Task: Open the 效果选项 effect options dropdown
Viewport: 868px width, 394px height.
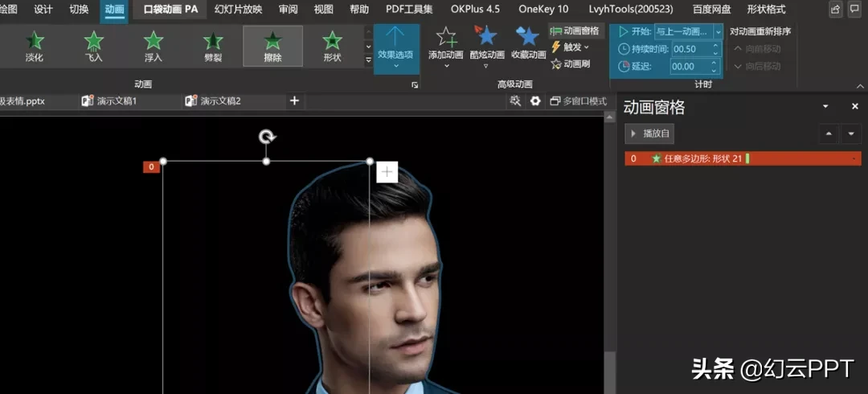Action: [395, 48]
